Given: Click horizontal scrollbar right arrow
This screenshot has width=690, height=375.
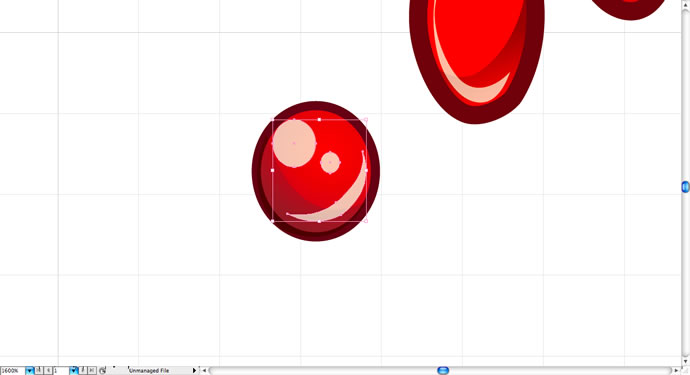Looking at the screenshot, I should (x=676, y=371).
